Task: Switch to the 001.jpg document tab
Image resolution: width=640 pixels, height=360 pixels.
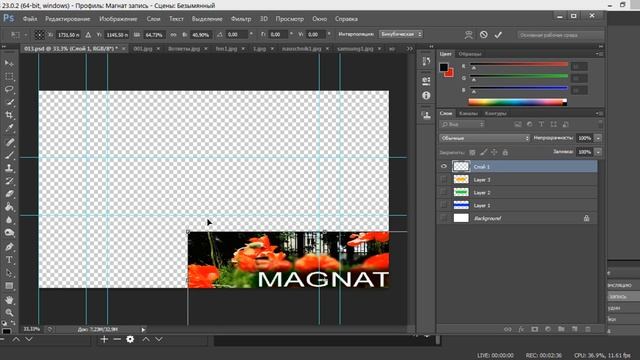Action: 142,49
